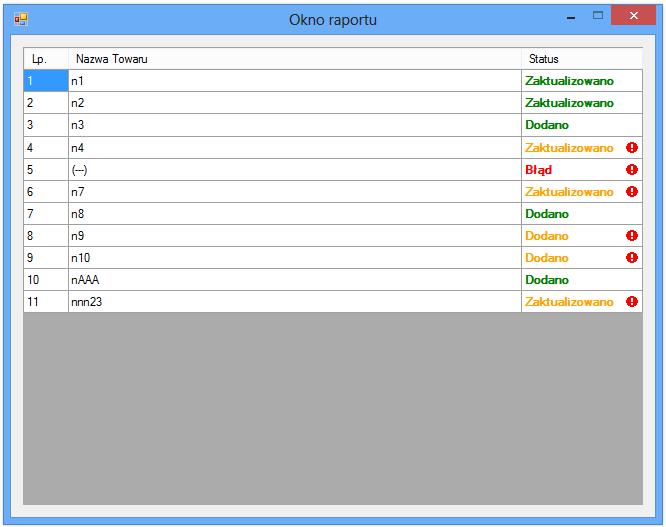
Task: Click the application icon in the title bar
Action: (20, 18)
